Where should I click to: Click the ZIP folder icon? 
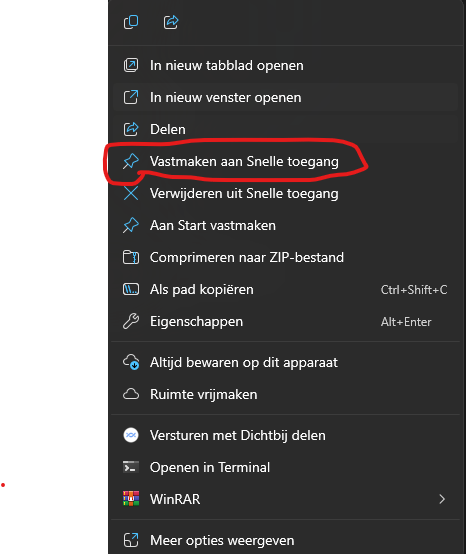pyautogui.click(x=131, y=257)
